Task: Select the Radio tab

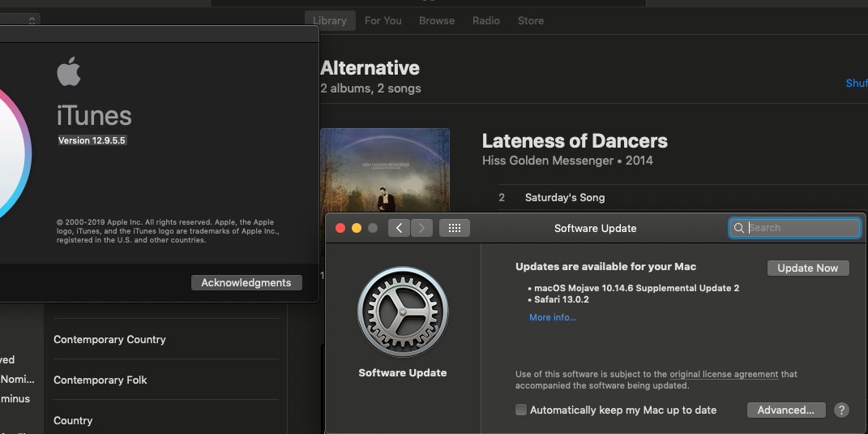Action: point(486,20)
